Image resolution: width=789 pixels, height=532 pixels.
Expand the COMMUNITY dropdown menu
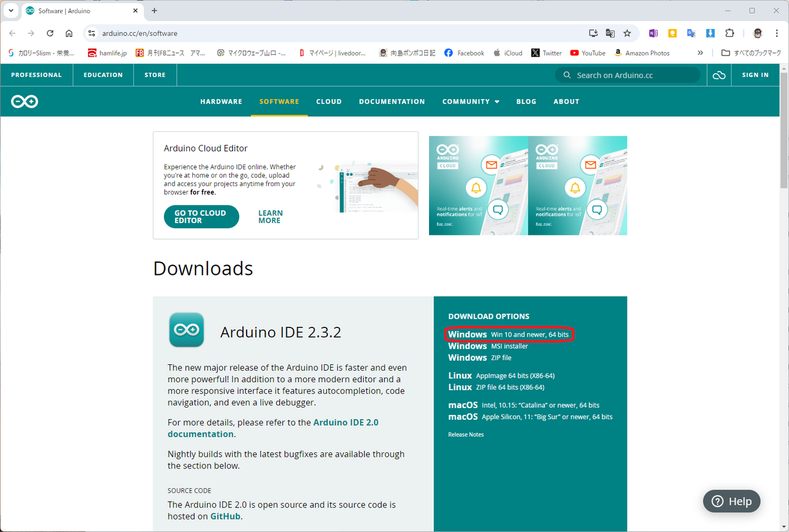tap(470, 101)
